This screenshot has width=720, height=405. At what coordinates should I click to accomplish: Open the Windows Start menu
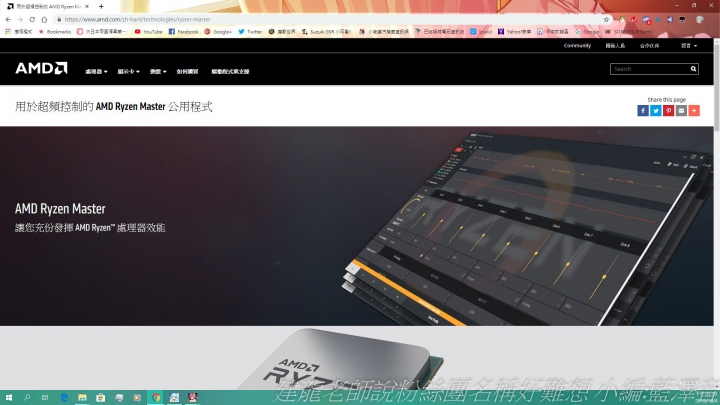click(x=8, y=398)
